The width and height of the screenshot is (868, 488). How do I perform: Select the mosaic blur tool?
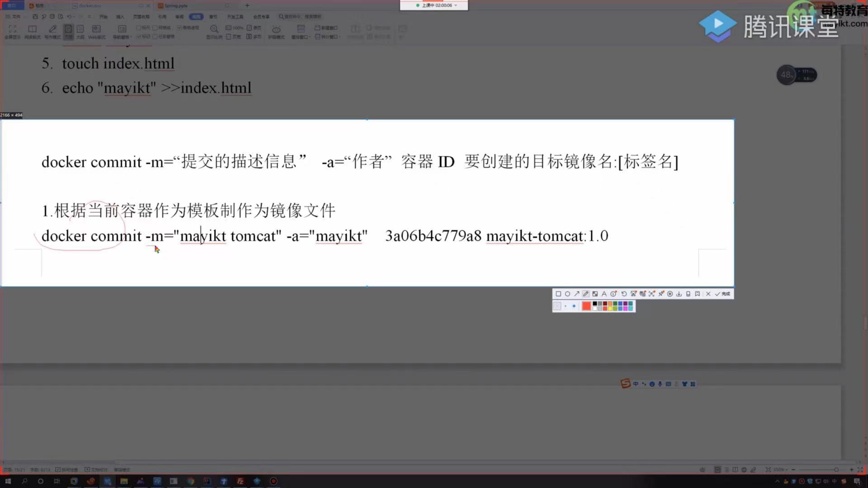tap(595, 294)
